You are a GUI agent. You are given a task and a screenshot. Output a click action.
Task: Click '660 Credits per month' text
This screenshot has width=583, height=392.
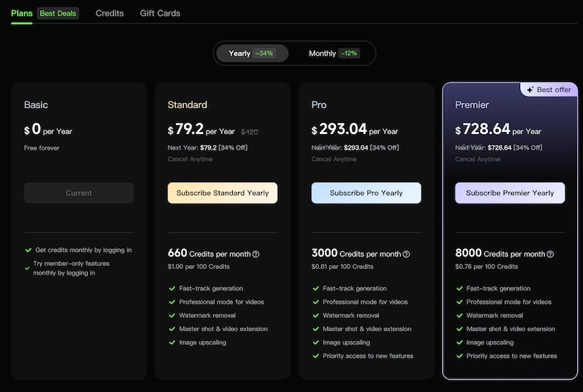coord(209,253)
